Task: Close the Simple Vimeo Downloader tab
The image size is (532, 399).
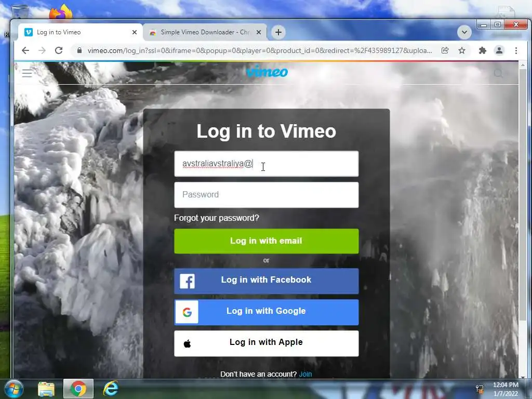Action: (x=259, y=32)
